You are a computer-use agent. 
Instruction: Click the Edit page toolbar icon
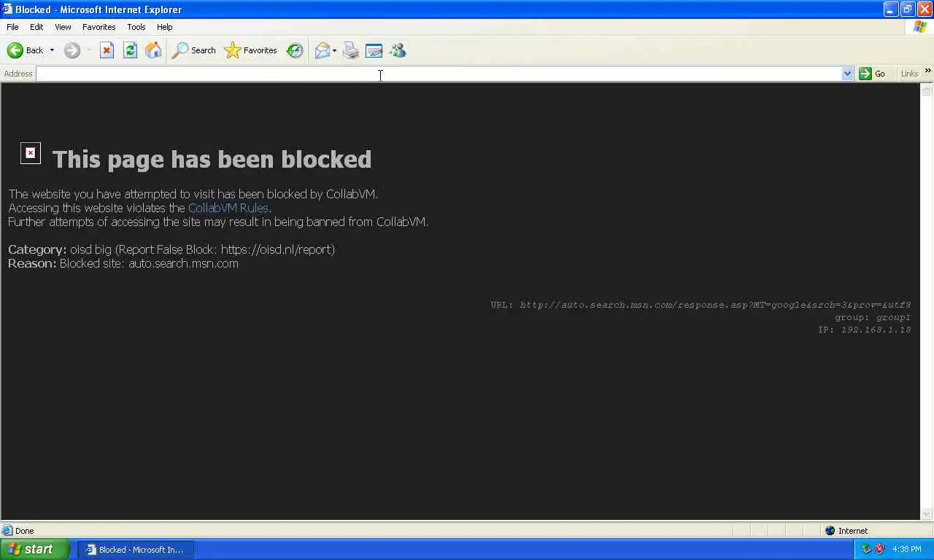(x=374, y=50)
